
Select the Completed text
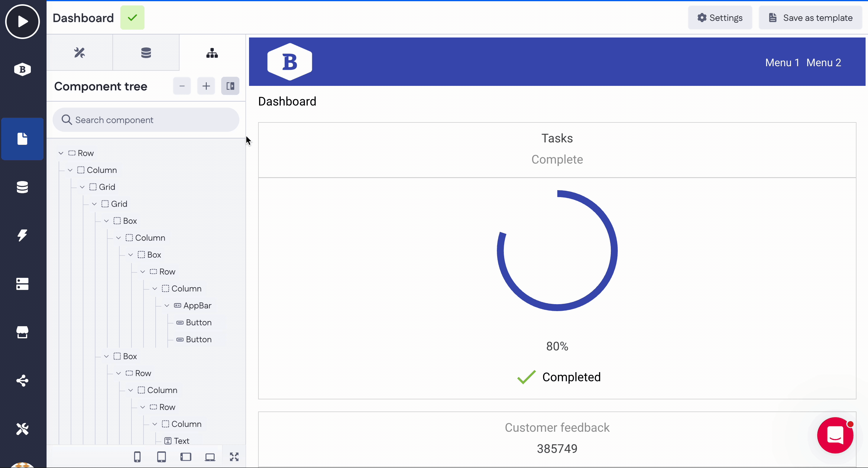(x=572, y=377)
